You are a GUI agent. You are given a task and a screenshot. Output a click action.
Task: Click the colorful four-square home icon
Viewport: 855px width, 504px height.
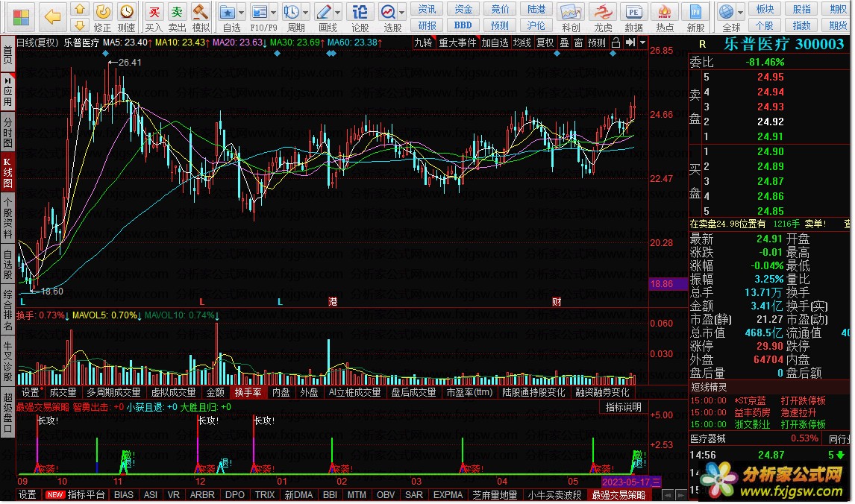[21, 17]
